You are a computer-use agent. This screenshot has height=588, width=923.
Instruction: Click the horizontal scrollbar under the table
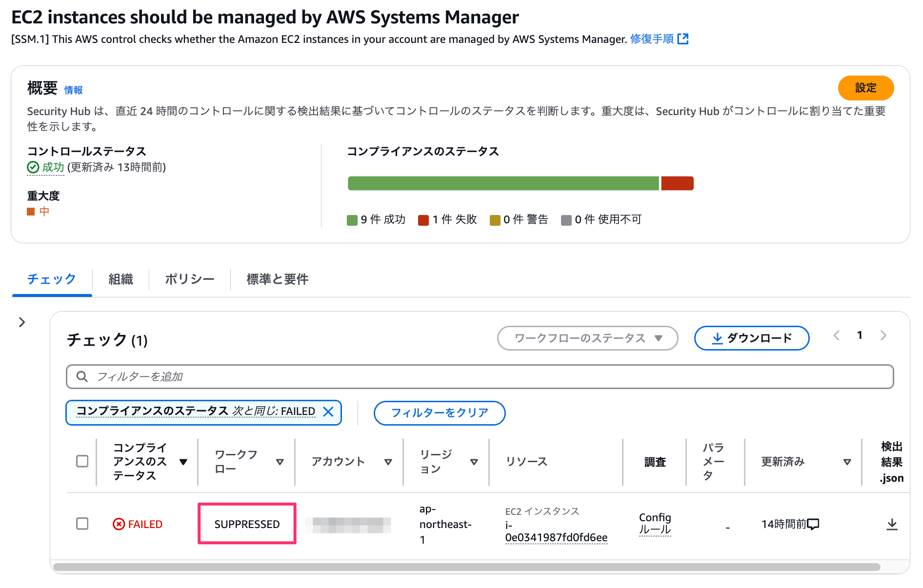466,567
